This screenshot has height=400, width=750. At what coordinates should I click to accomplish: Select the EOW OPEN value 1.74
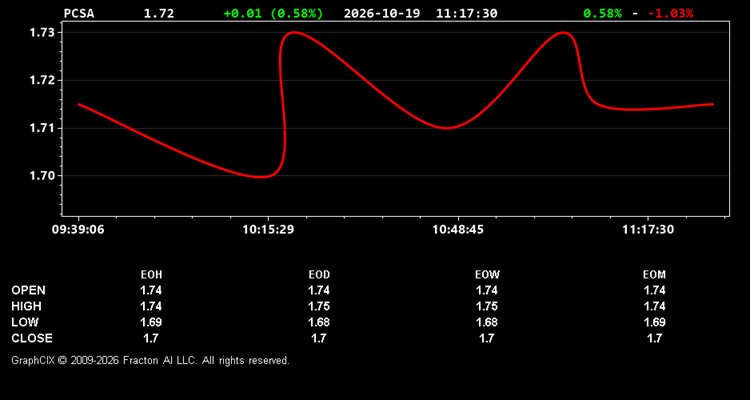(x=487, y=290)
